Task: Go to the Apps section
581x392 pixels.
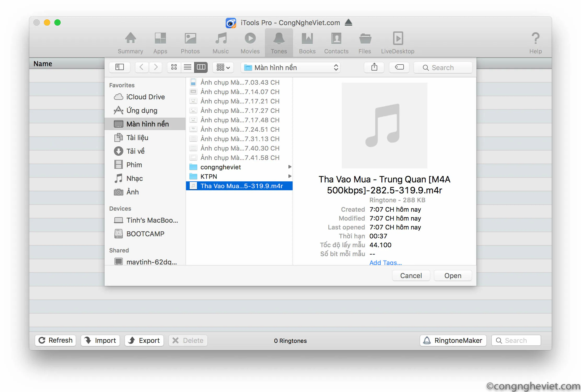Action: pyautogui.click(x=160, y=43)
